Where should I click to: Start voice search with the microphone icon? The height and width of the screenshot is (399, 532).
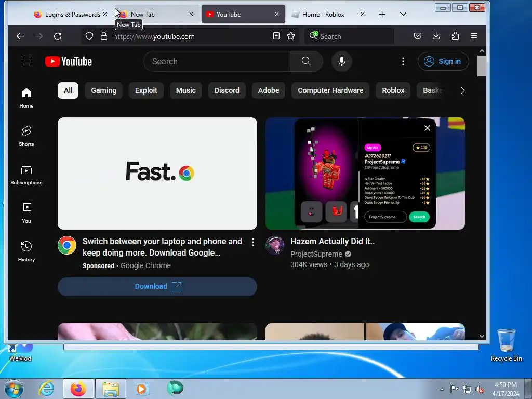[342, 61]
